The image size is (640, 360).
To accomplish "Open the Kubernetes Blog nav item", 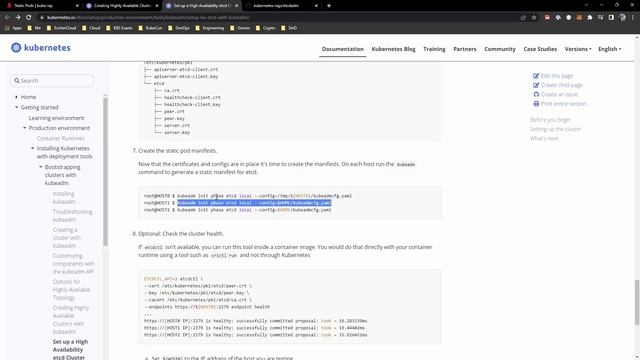I will pos(393,49).
